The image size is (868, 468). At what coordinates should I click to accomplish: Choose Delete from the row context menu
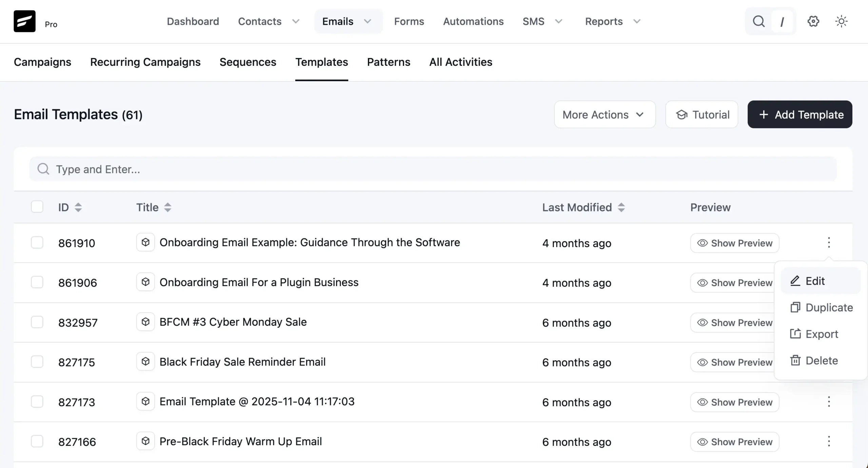[x=821, y=360]
